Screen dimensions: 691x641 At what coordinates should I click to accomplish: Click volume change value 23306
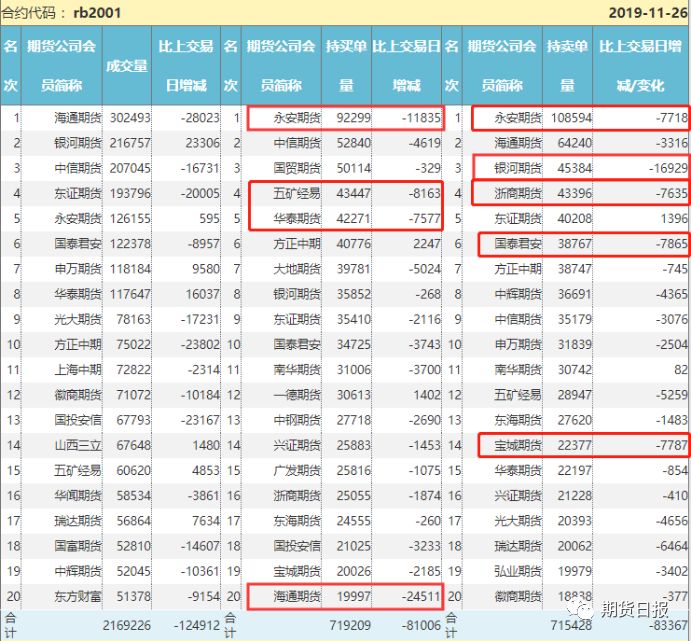pos(202,143)
